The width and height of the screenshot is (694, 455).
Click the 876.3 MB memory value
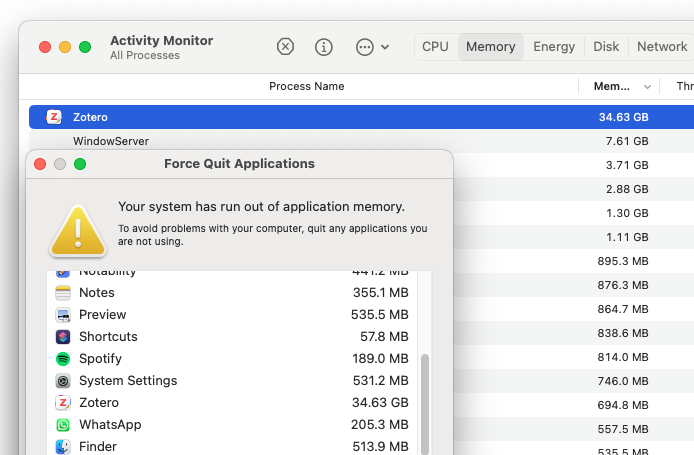[623, 285]
